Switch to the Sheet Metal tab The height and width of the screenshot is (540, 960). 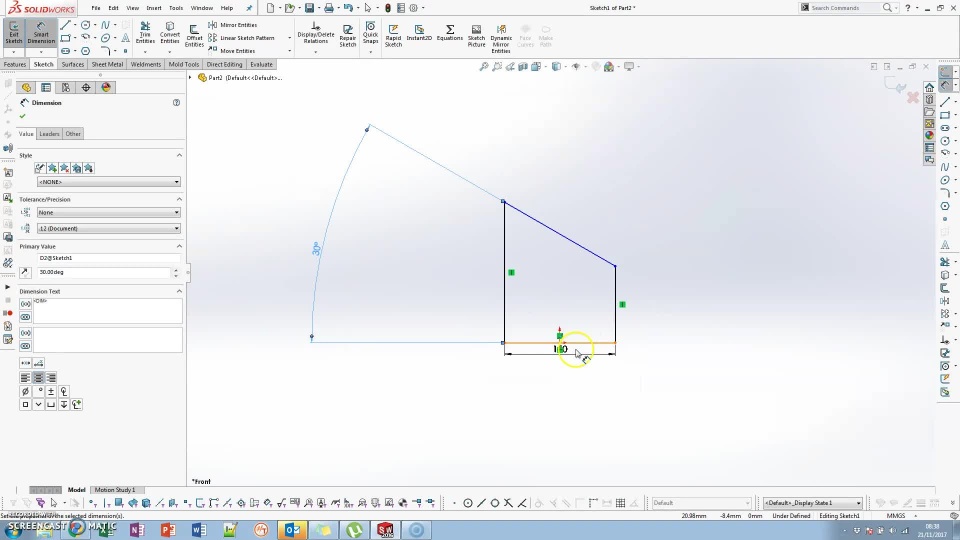tap(107, 64)
